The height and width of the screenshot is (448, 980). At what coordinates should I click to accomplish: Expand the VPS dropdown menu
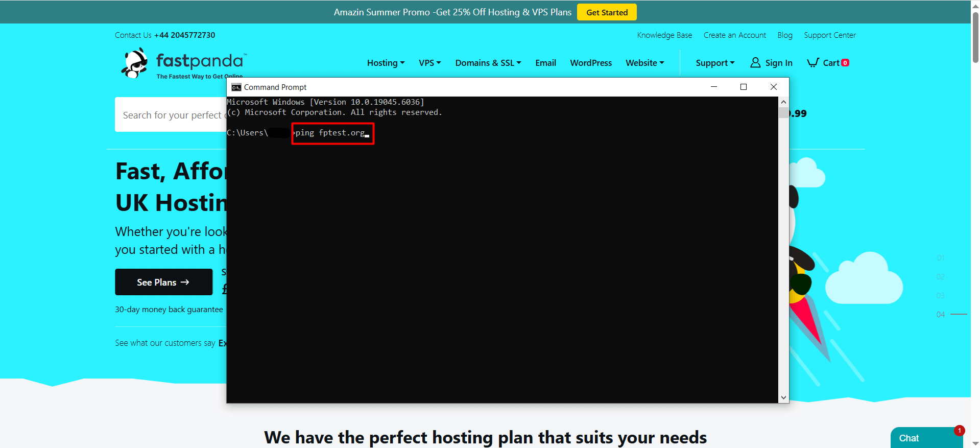click(x=429, y=63)
